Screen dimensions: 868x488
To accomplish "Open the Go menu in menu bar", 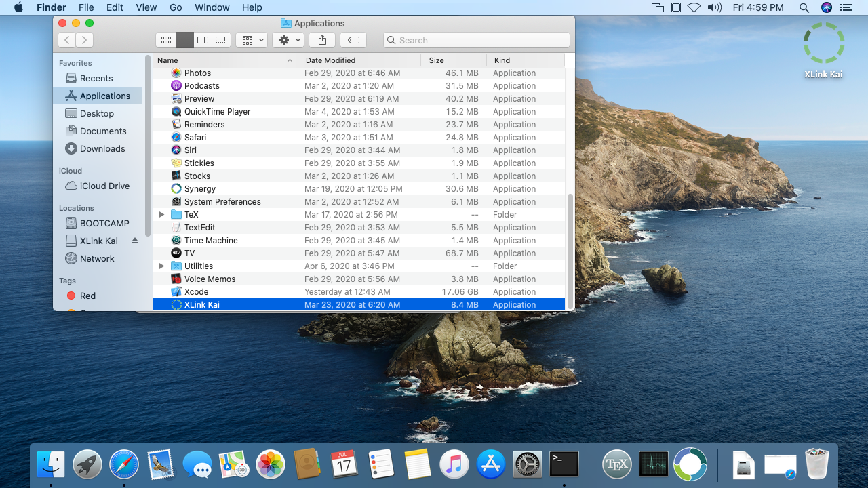I will pyautogui.click(x=176, y=7).
